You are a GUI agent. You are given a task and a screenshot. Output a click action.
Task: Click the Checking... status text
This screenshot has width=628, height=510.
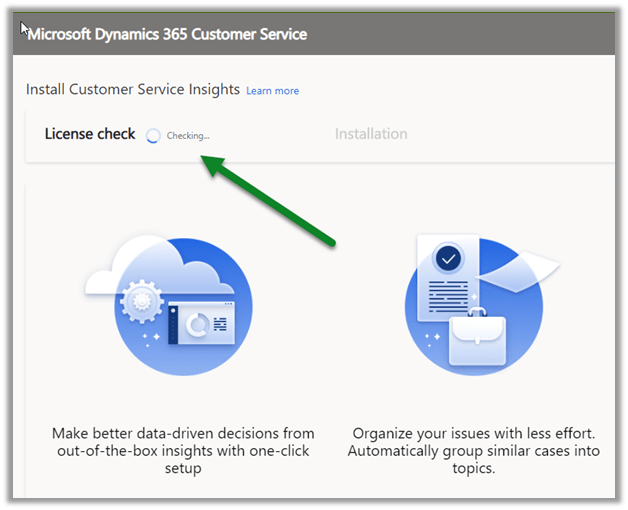click(x=188, y=135)
